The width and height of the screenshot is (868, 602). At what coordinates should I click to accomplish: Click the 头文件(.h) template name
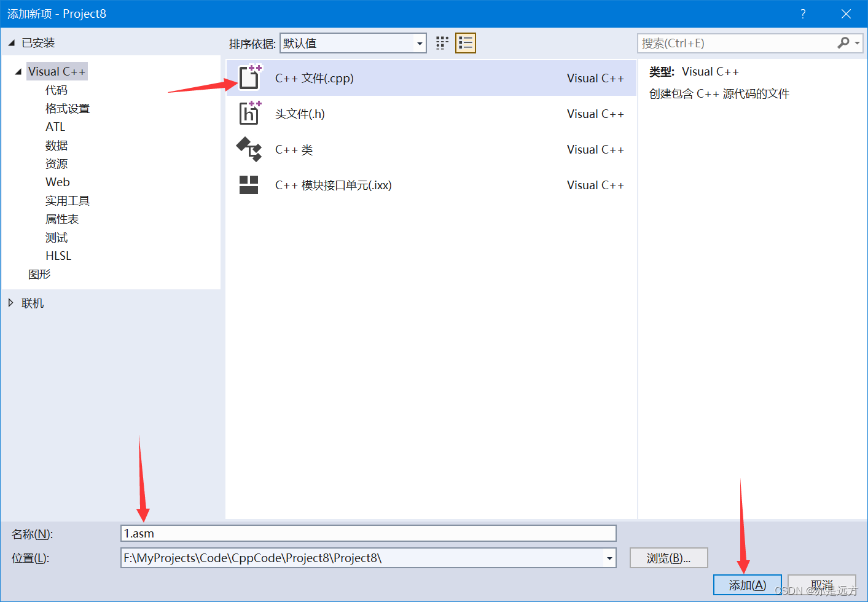[300, 114]
